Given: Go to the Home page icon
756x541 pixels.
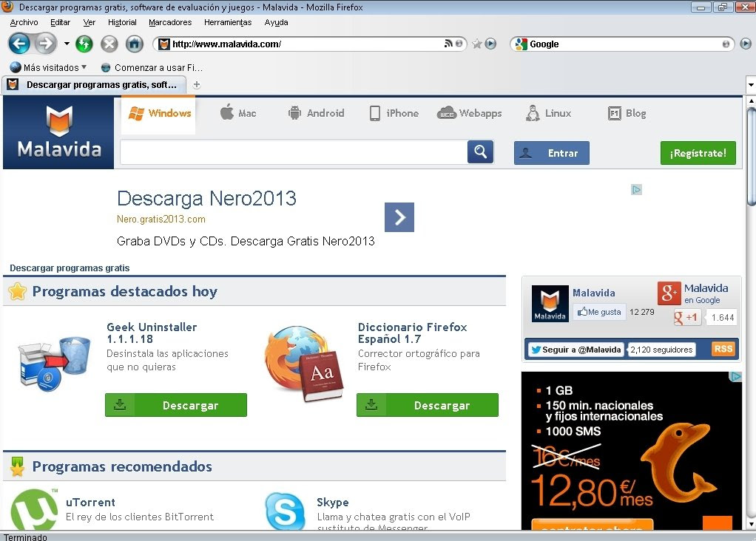Looking at the screenshot, I should pos(135,44).
